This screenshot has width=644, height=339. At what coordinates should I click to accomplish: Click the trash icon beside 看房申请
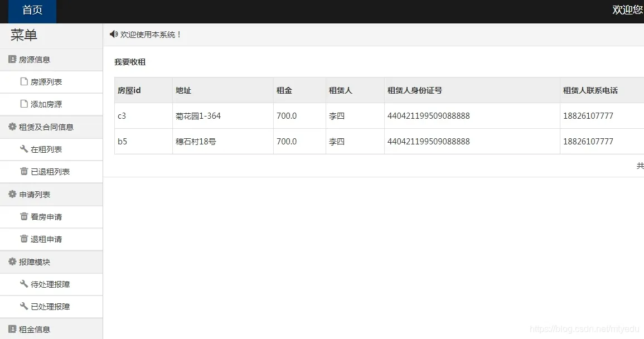24,216
